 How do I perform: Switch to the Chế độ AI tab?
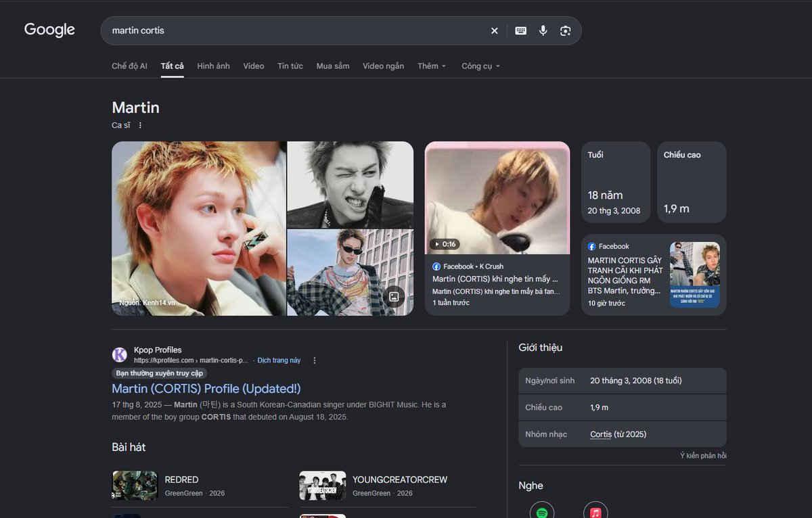(129, 66)
